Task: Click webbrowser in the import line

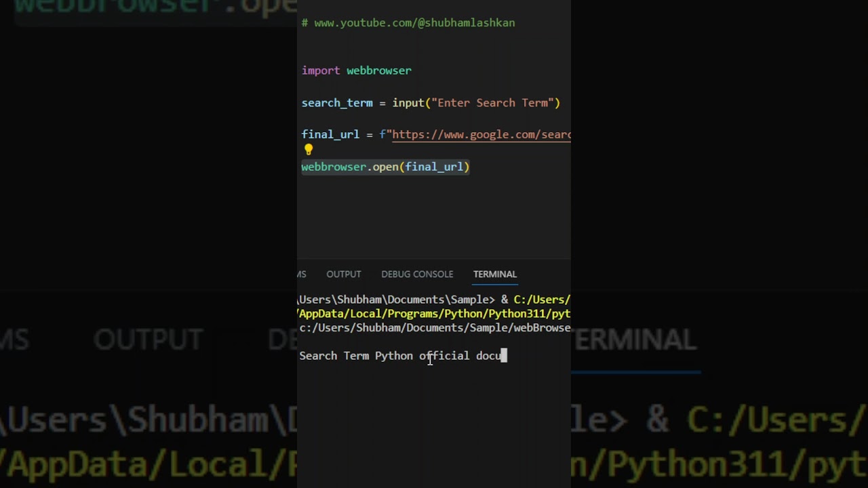Action: [378, 70]
